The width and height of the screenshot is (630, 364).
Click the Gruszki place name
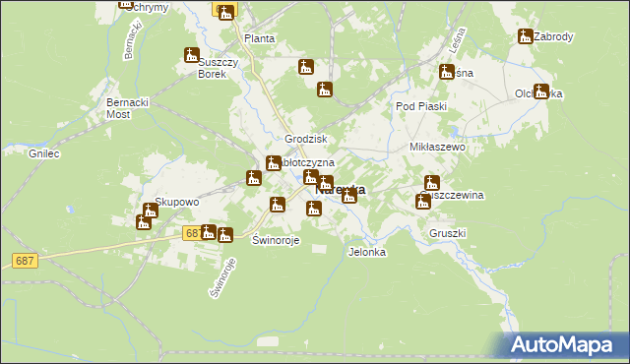pos(448,233)
